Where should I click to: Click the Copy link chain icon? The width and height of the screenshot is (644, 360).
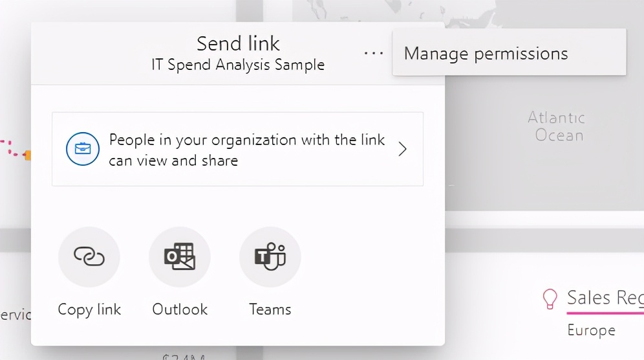point(89,257)
